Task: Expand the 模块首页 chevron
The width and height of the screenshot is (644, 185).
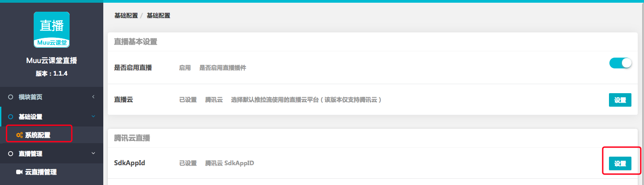Action: [93, 97]
